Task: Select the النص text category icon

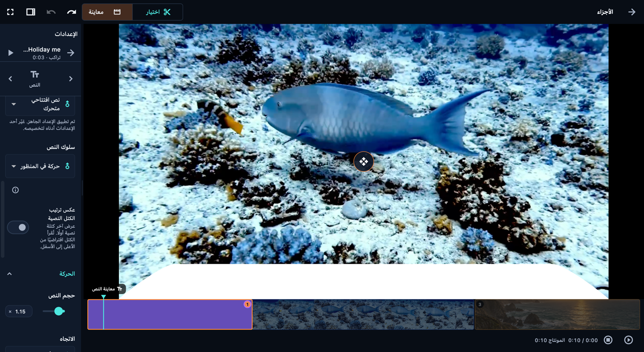Action: (34, 79)
